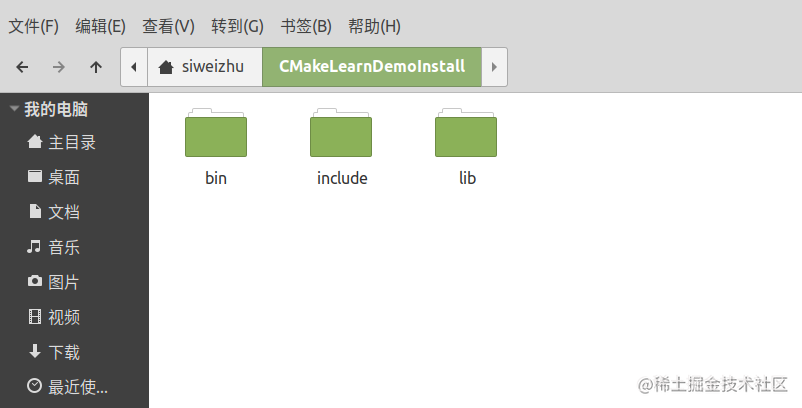Image resolution: width=802 pixels, height=408 pixels.
Task: Go forward with the right arrow
Action: tap(59, 67)
